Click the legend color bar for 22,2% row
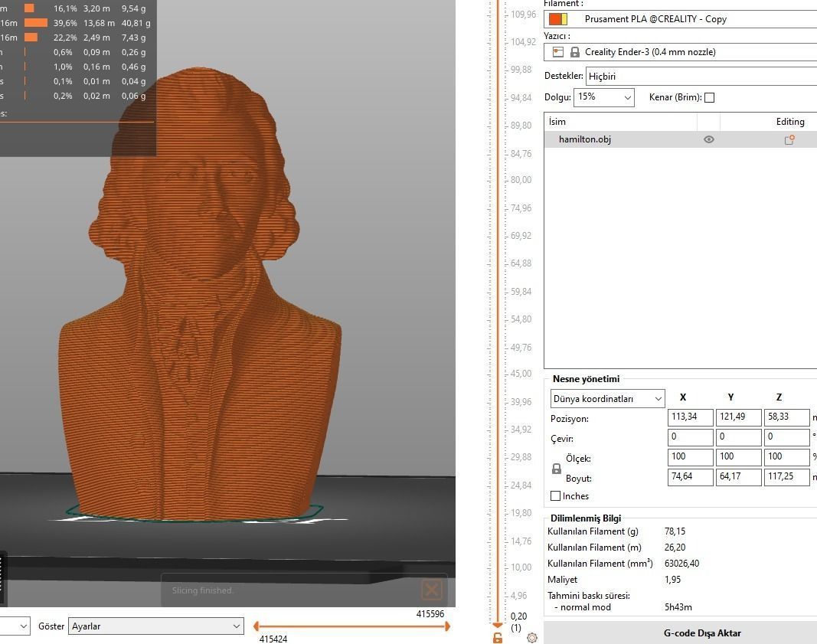Image resolution: width=817 pixels, height=644 pixels. [31, 38]
